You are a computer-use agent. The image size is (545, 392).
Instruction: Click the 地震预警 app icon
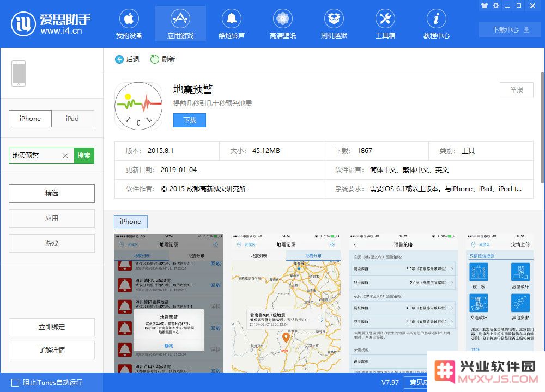(138, 106)
